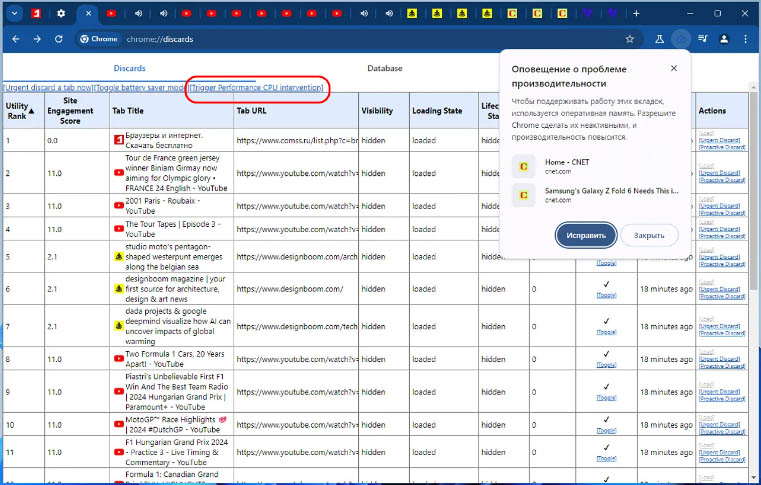Click Urgent Discard for the rank 1 comss row
Screen dimensions: 761x485
[x=719, y=140]
